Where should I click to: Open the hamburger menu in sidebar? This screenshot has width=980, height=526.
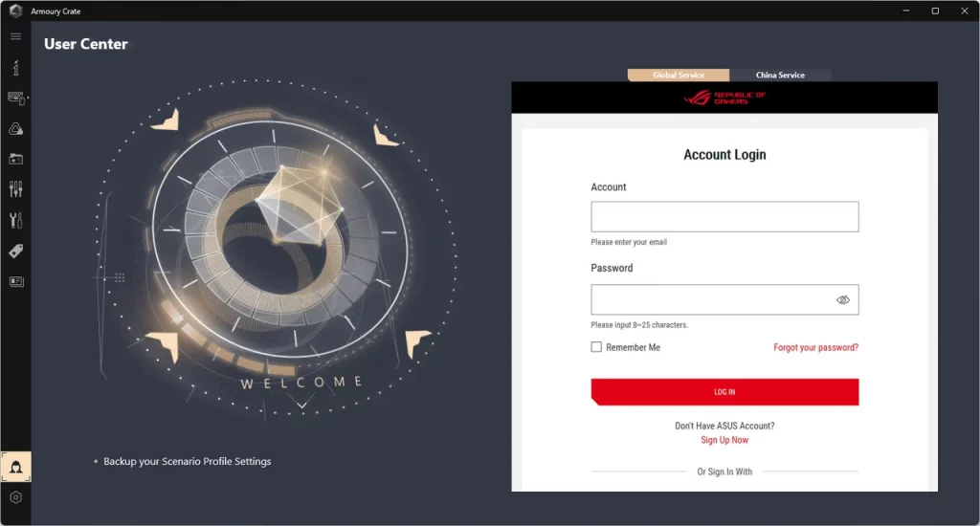point(15,36)
